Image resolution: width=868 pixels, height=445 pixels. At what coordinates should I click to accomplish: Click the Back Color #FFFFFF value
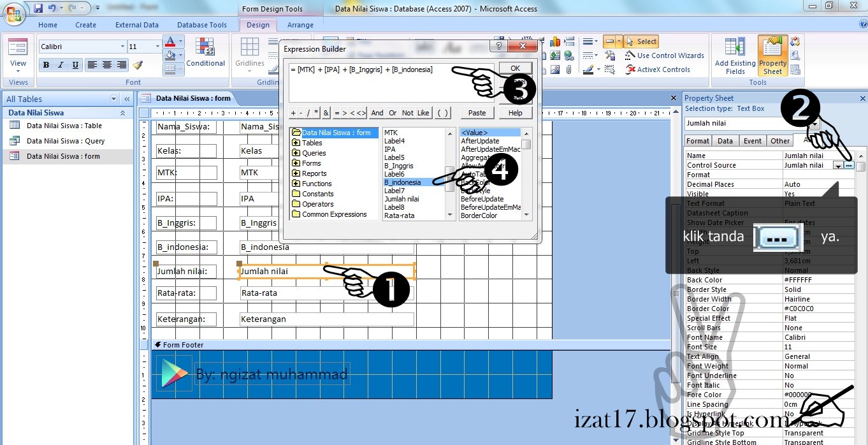[818, 280]
